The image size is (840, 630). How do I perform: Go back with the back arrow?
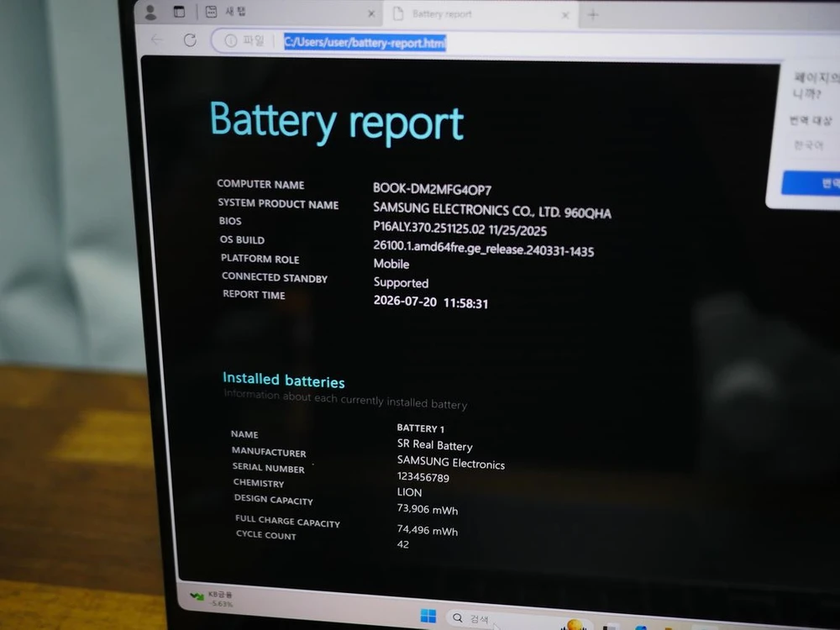point(156,39)
